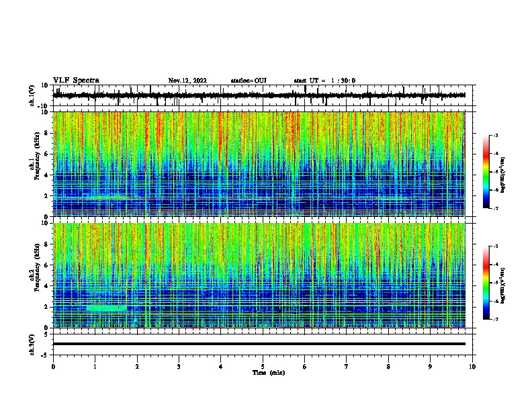532x411 pixels.
Task: Click the "8" kHz tick of ch.1 spectrogram
Action: 46,133
